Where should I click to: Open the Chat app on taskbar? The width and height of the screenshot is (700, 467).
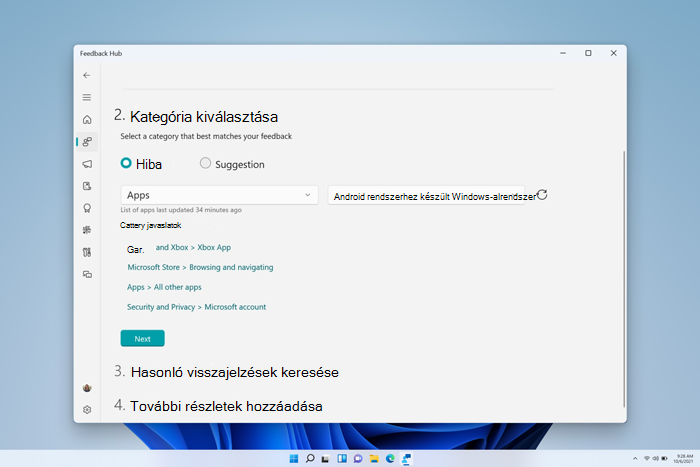coord(358,459)
